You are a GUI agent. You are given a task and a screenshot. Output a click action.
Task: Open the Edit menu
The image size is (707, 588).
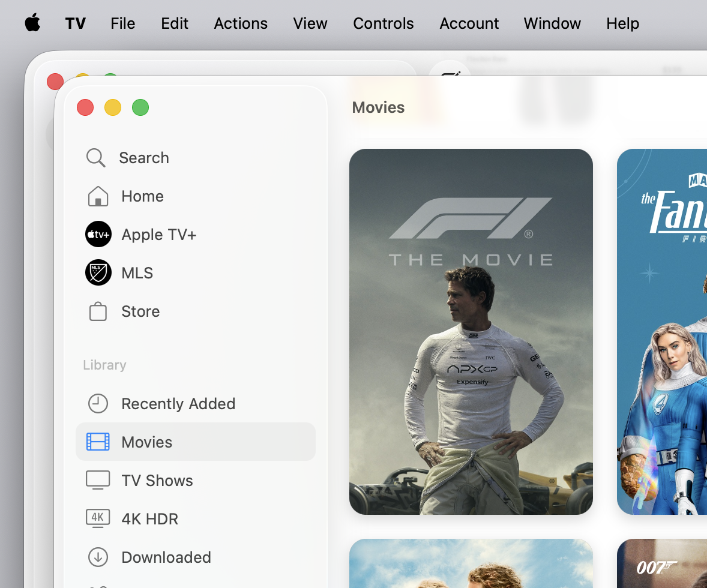point(175,23)
